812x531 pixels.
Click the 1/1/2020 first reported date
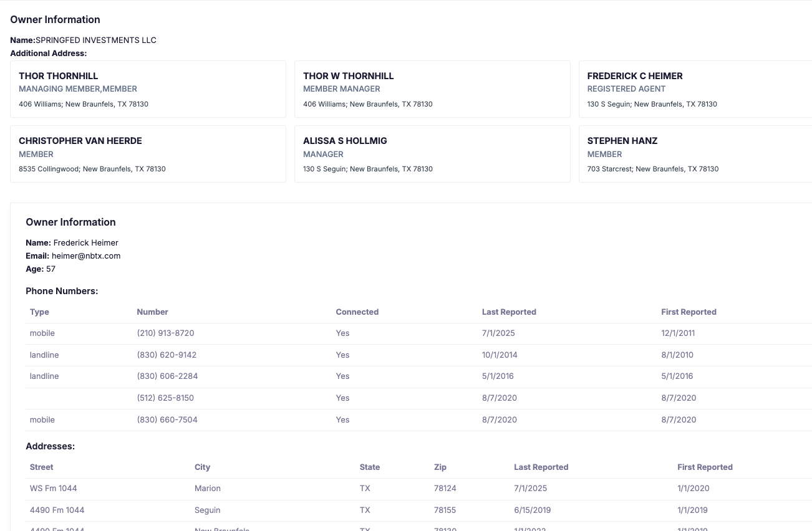pos(694,488)
